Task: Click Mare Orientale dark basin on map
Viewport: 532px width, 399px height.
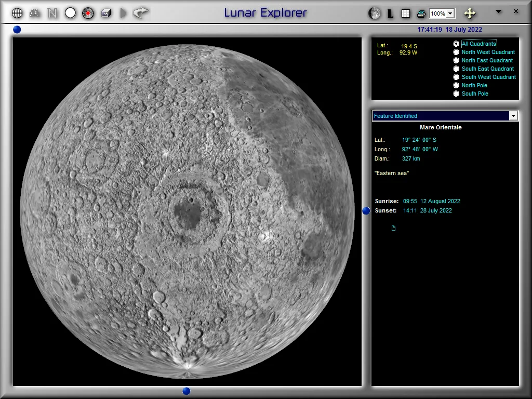Action: tap(188, 215)
